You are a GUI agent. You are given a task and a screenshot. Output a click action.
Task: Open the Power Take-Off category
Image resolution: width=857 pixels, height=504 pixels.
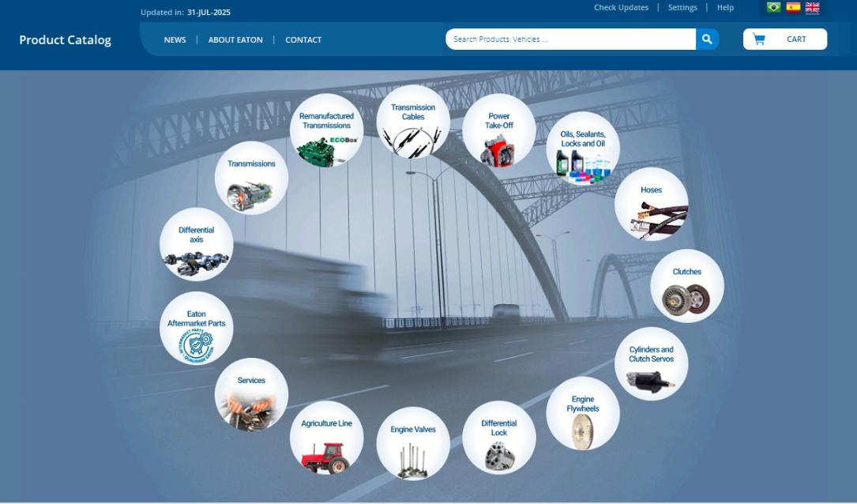pos(499,130)
